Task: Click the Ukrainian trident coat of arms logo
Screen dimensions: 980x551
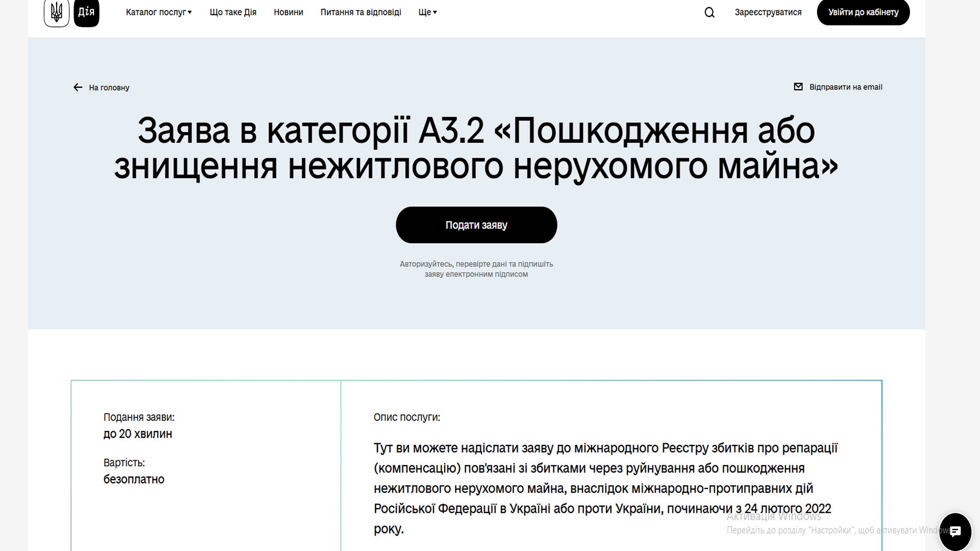Action: pyautogui.click(x=56, y=12)
